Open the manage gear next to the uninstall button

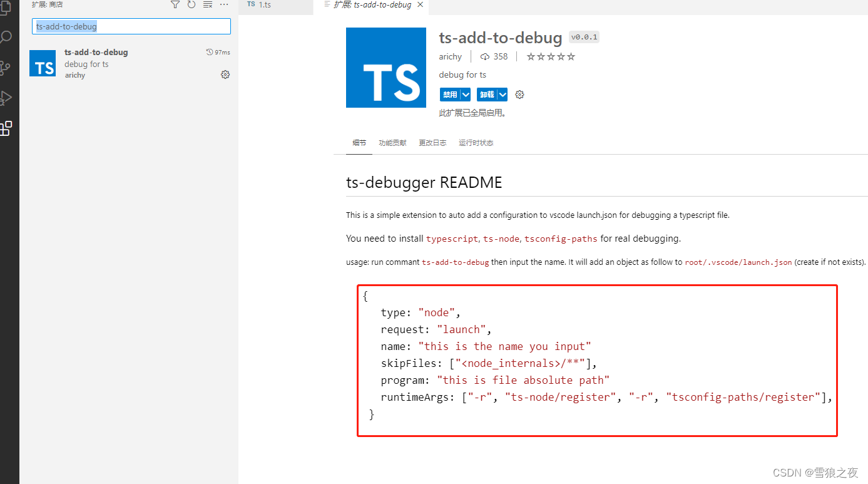click(519, 94)
